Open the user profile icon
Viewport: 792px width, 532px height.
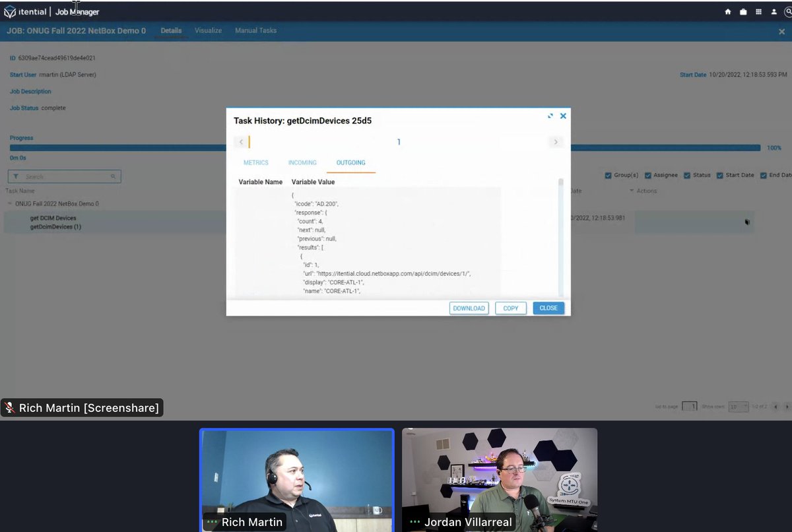coord(774,12)
